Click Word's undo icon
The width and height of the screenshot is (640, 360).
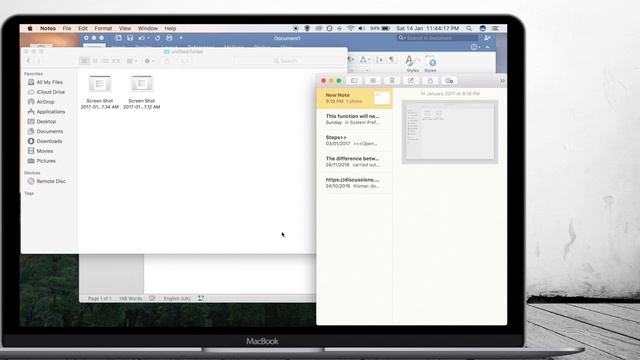(x=141, y=38)
